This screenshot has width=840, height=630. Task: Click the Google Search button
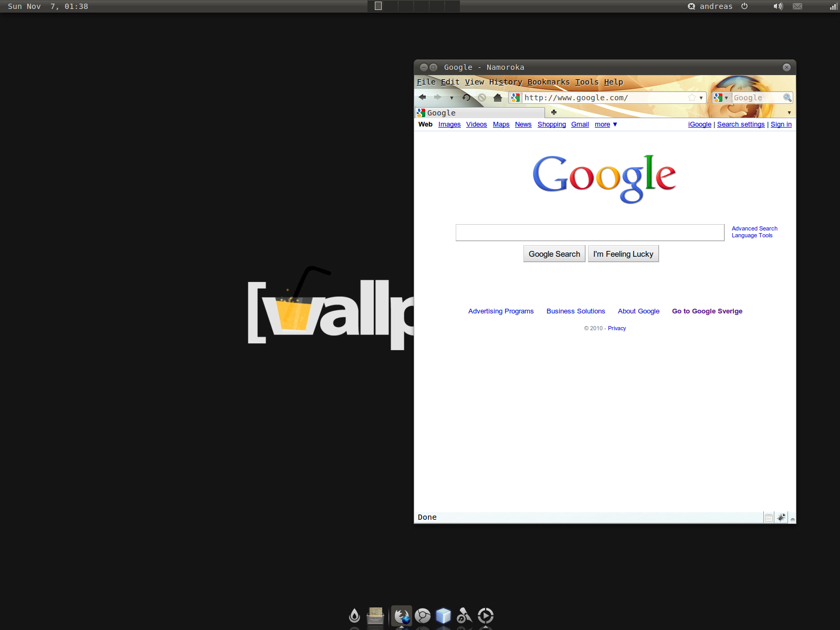pyautogui.click(x=554, y=254)
